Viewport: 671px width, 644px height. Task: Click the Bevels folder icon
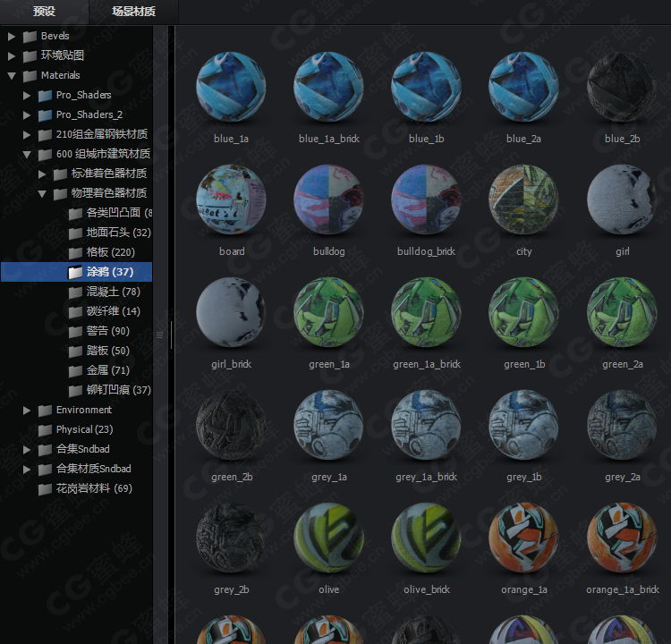click(30, 37)
